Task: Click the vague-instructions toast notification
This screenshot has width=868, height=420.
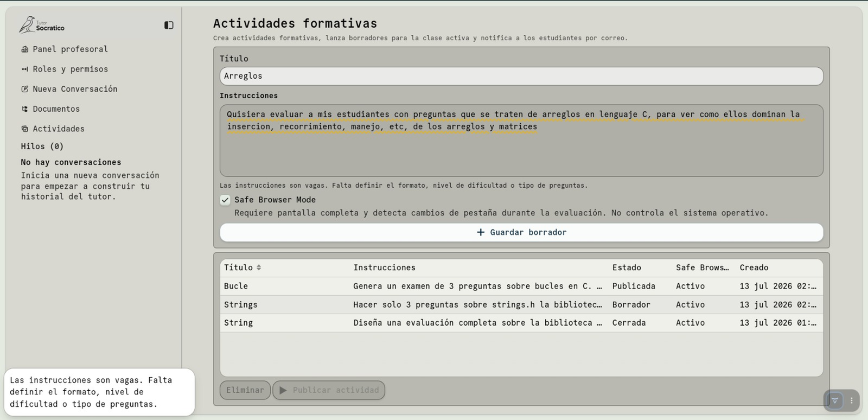Action: [99, 392]
